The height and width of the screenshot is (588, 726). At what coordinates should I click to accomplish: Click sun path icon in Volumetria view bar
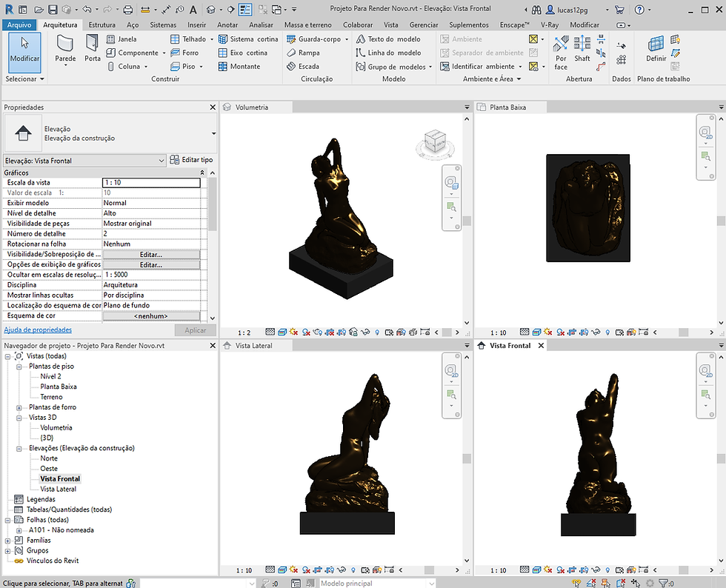[293, 332]
